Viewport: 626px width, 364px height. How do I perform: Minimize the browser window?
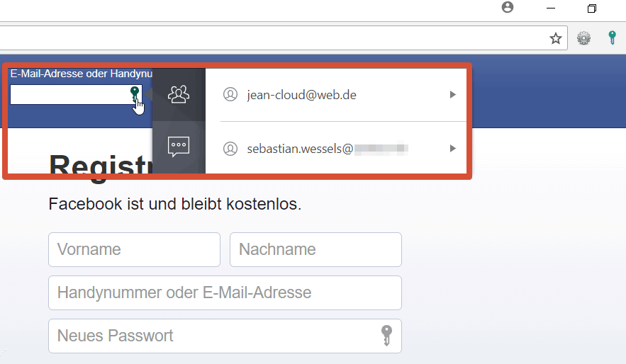coord(551,8)
